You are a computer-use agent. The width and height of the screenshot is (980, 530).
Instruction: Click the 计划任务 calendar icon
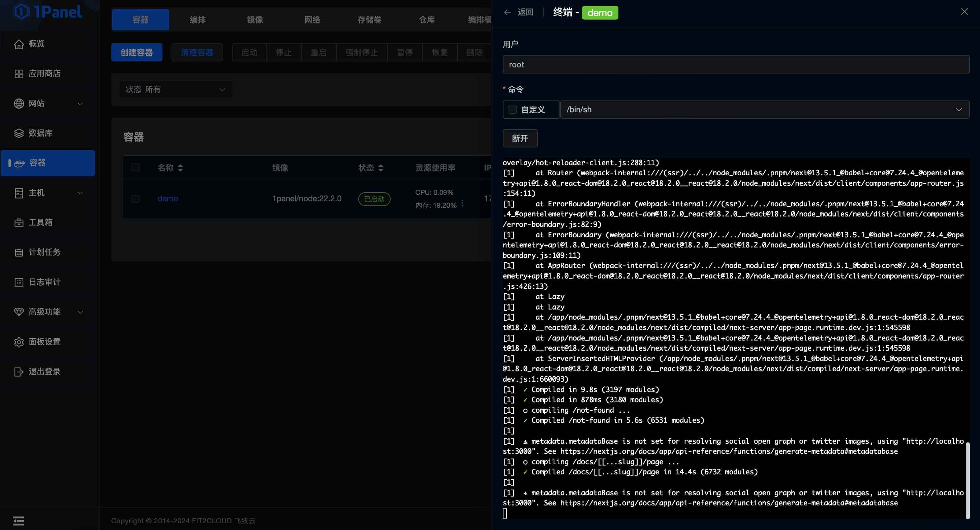pos(19,253)
